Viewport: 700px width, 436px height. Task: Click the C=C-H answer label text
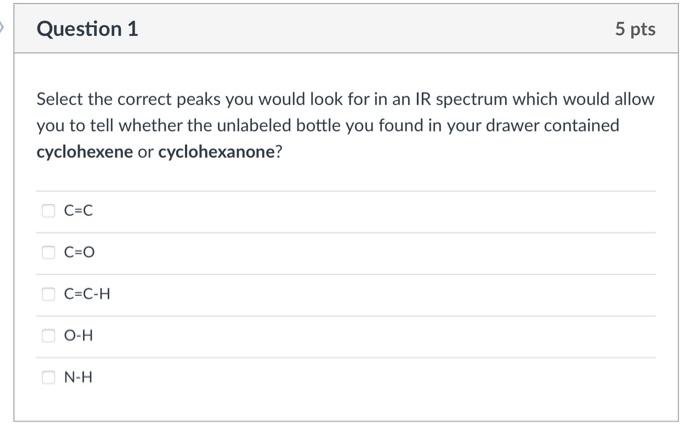pyautogui.click(x=87, y=294)
